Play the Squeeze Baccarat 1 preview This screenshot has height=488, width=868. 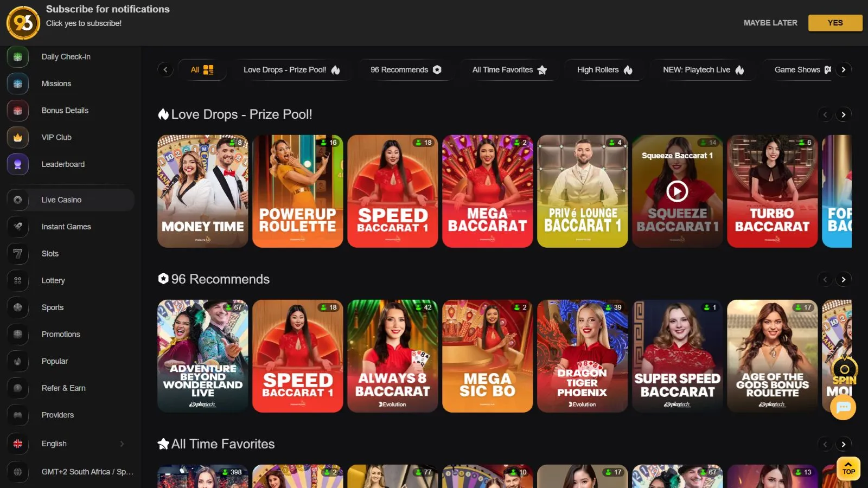pos(677,191)
